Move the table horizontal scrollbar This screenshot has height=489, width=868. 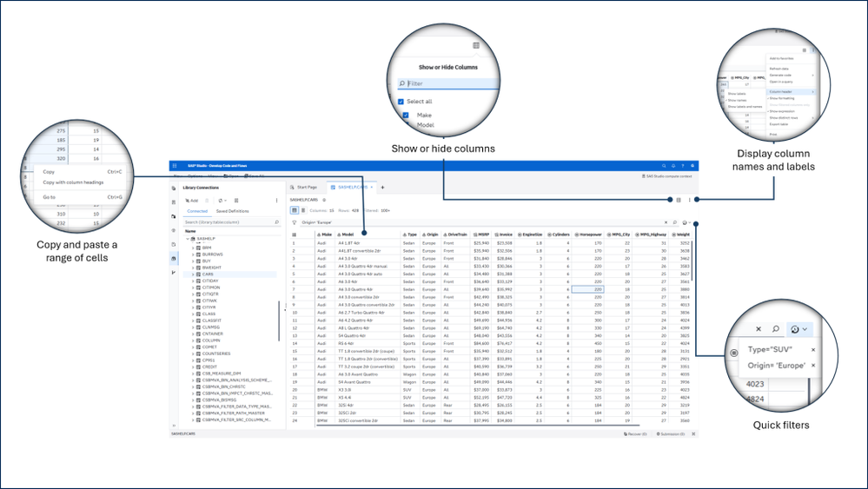click(x=476, y=426)
